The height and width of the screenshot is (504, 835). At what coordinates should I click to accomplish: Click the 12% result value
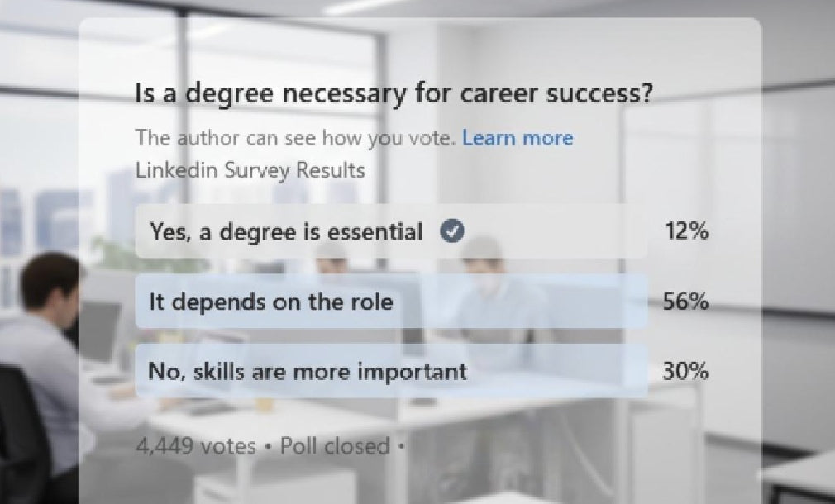pos(686,232)
